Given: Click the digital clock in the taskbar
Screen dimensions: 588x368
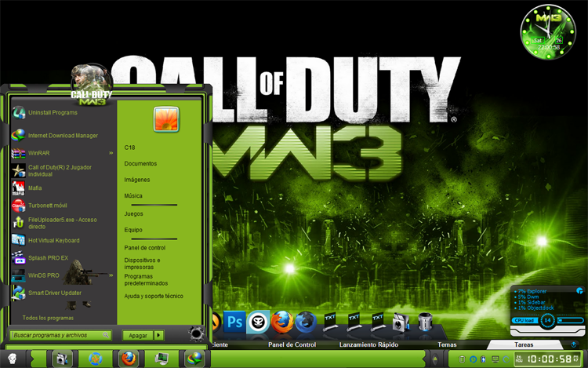Looking at the screenshot, I should (x=549, y=359).
